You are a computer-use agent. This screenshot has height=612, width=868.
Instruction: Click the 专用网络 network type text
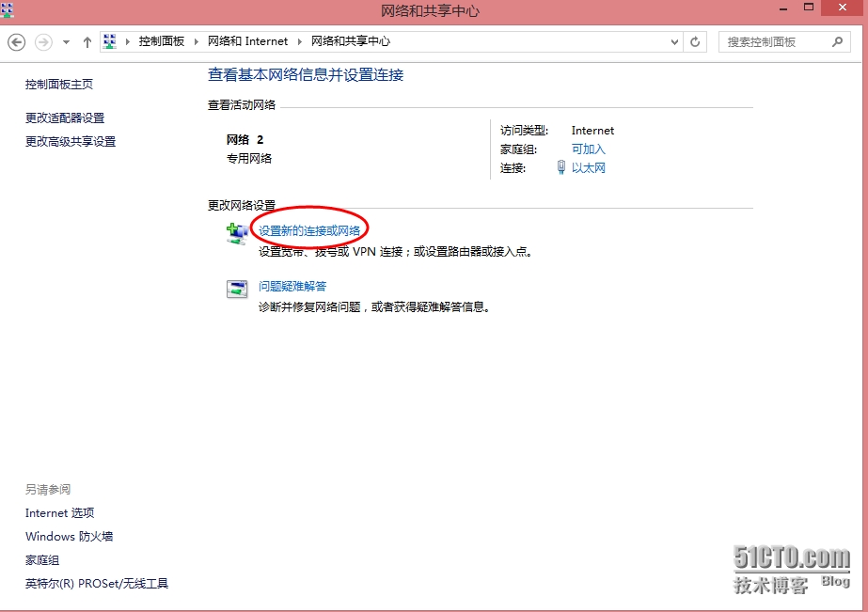[x=249, y=158]
